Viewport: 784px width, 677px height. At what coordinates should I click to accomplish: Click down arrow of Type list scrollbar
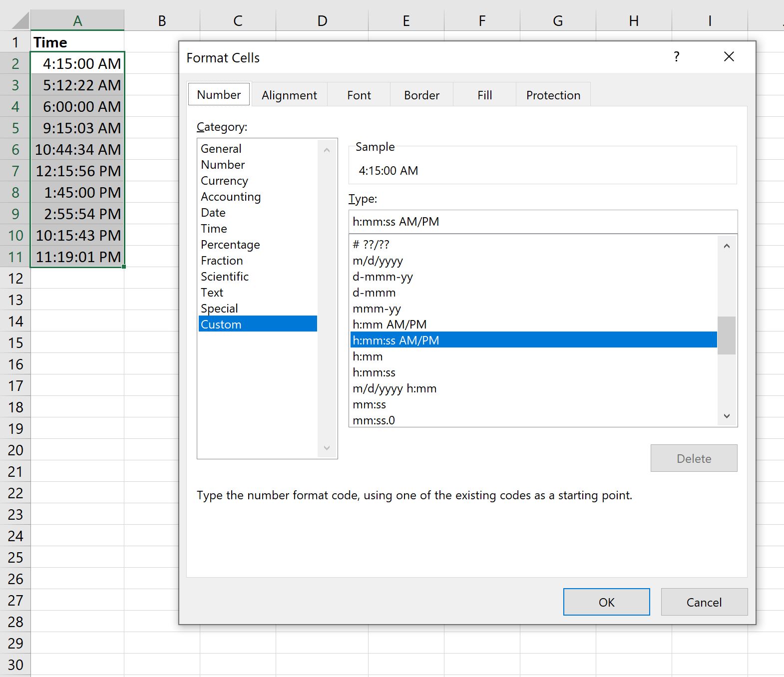point(727,416)
